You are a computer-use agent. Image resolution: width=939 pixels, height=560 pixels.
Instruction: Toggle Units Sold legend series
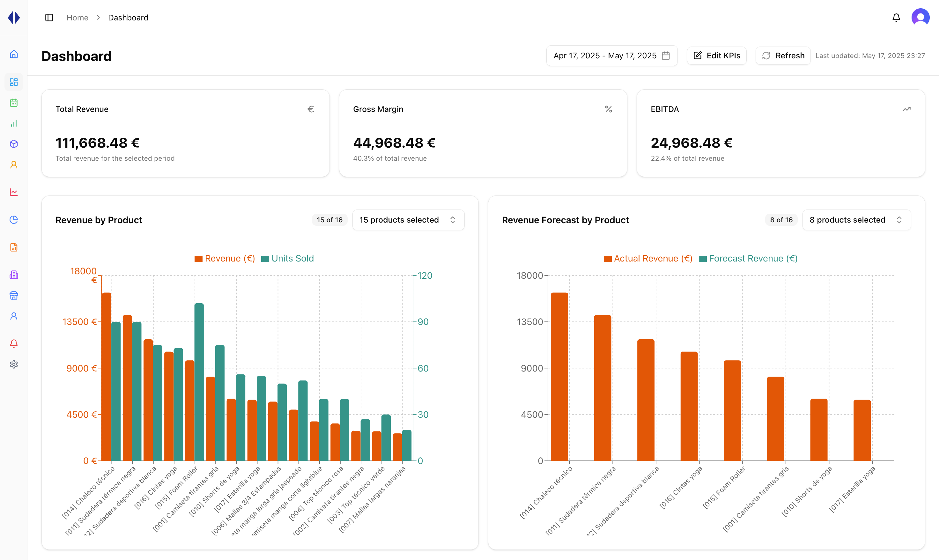tap(288, 259)
